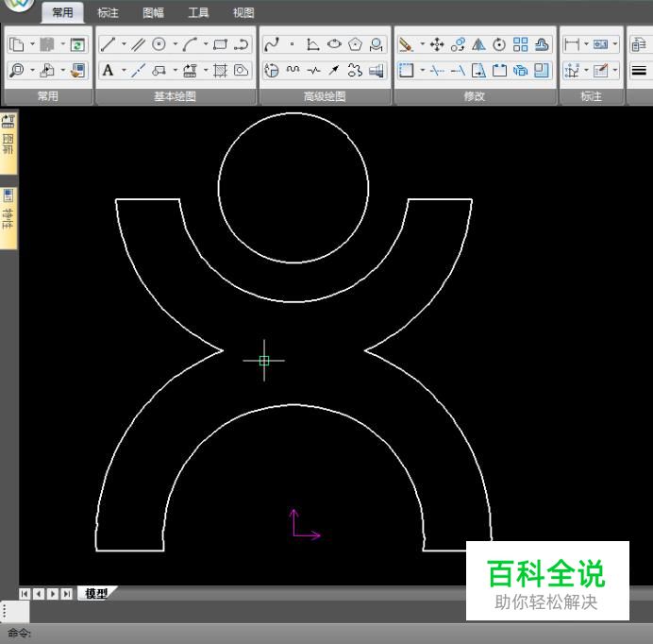Click the Spline curve tool
Viewport: 653px width, 644px height.
[x=272, y=44]
